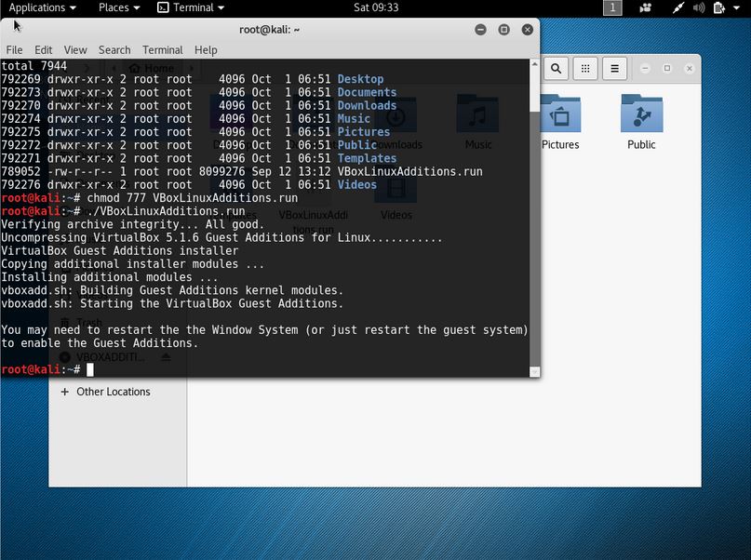Minimize the Files window
This screenshot has height=560, width=751.
(645, 69)
